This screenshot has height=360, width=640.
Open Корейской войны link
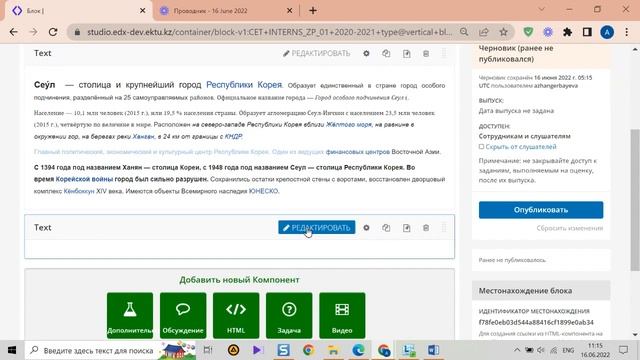coord(84,179)
